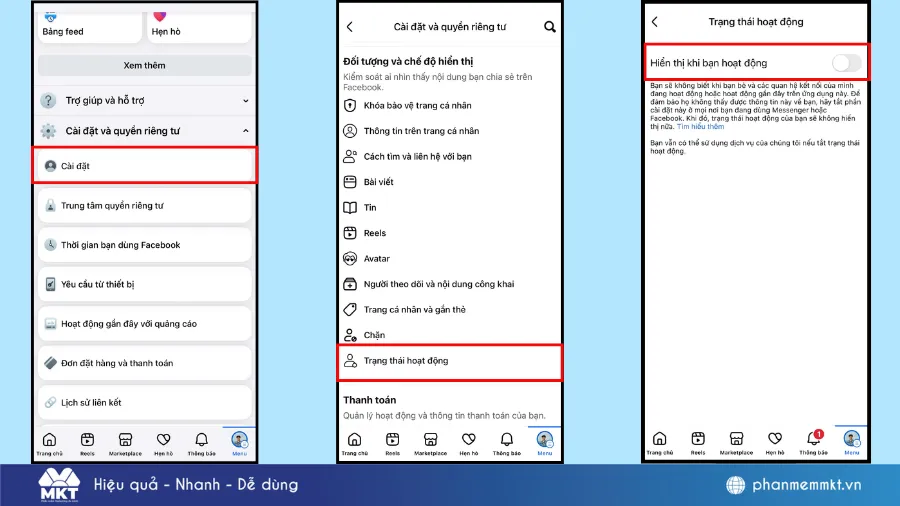Tap Menu profile tab in left phone

pos(239,443)
